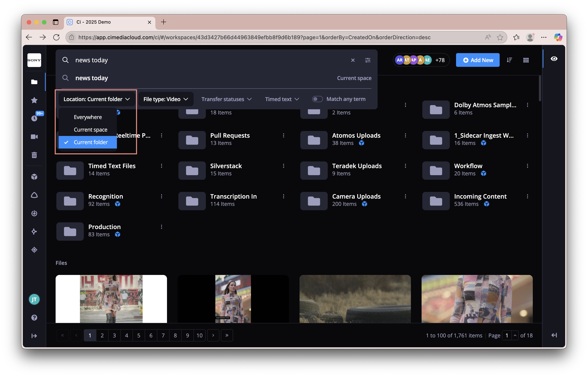Open the cube archive icon in sidebar
This screenshot has width=588, height=377.
(x=34, y=177)
